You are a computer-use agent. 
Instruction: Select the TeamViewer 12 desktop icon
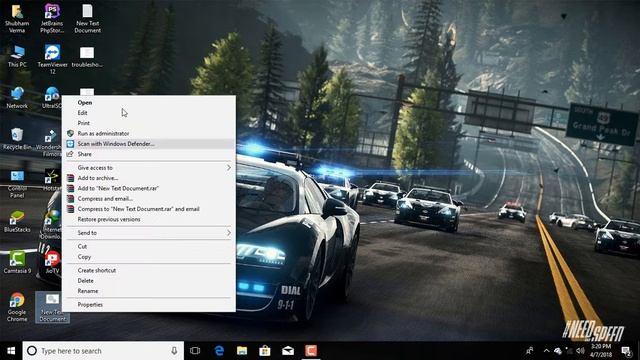(52, 59)
